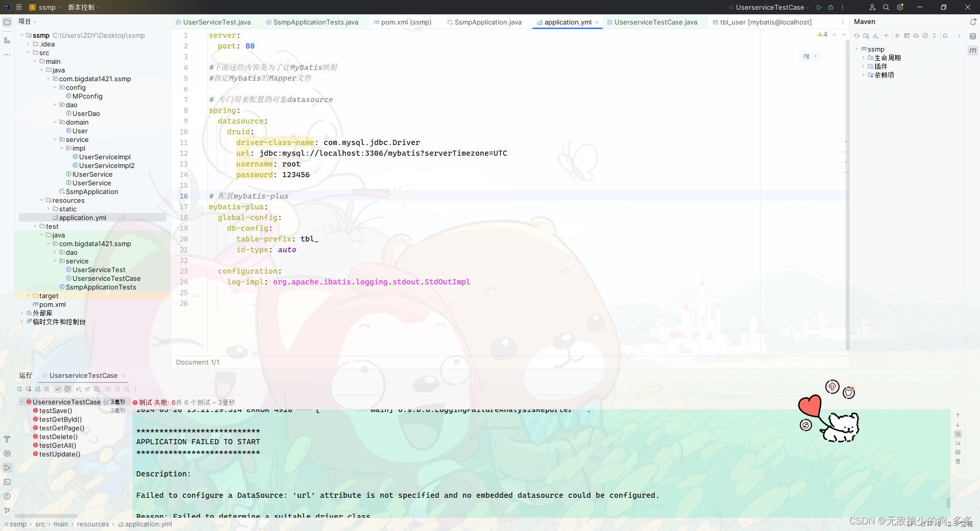Toggle show ignored tests in test results
The width and height of the screenshot is (980, 531).
pyautogui.click(x=67, y=389)
